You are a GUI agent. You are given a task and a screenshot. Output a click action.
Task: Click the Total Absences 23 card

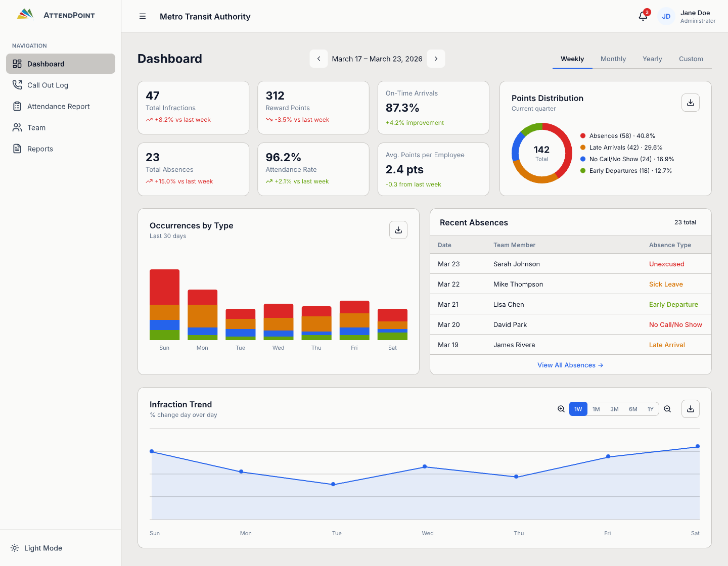coord(193,169)
